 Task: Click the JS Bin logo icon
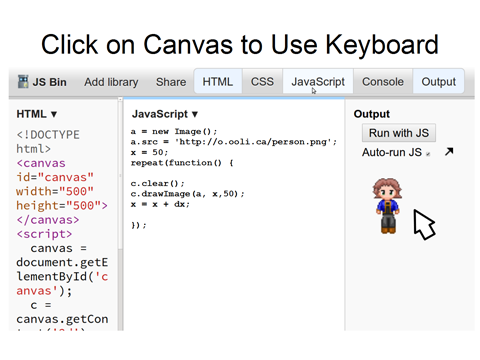[23, 82]
